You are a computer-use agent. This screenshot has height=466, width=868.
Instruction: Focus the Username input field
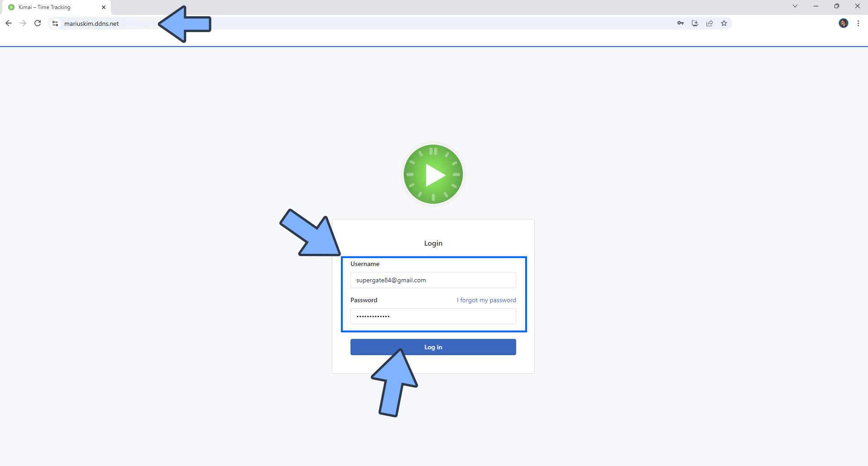[x=433, y=280]
